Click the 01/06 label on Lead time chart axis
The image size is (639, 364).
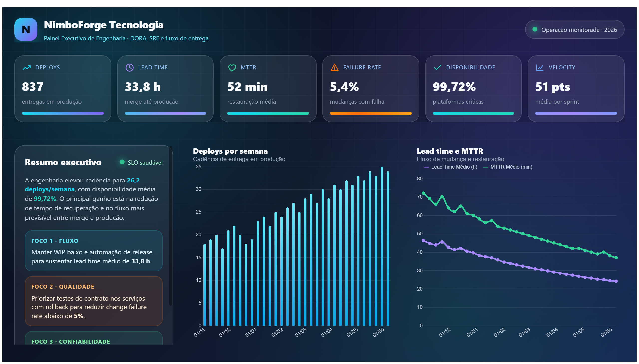(606, 332)
